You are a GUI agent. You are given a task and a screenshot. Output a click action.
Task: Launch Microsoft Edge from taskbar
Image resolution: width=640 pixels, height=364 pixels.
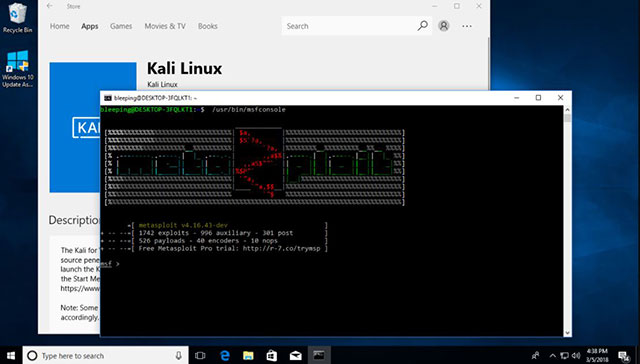(x=224, y=355)
